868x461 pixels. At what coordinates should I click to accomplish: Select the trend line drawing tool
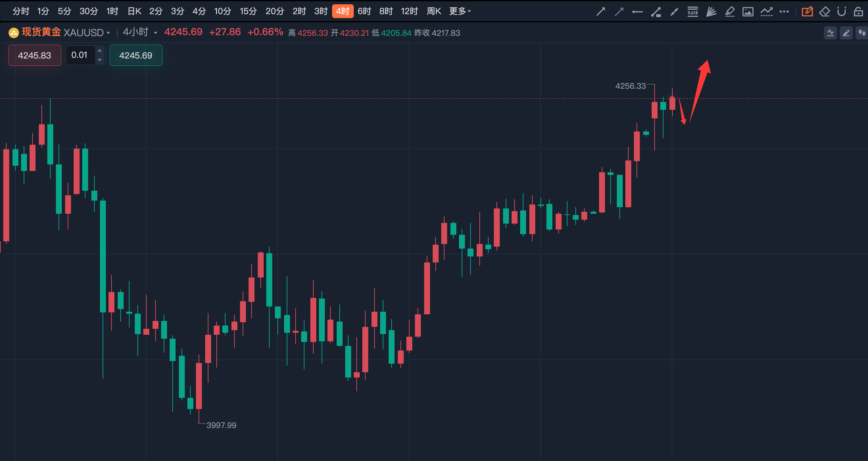[x=601, y=11]
